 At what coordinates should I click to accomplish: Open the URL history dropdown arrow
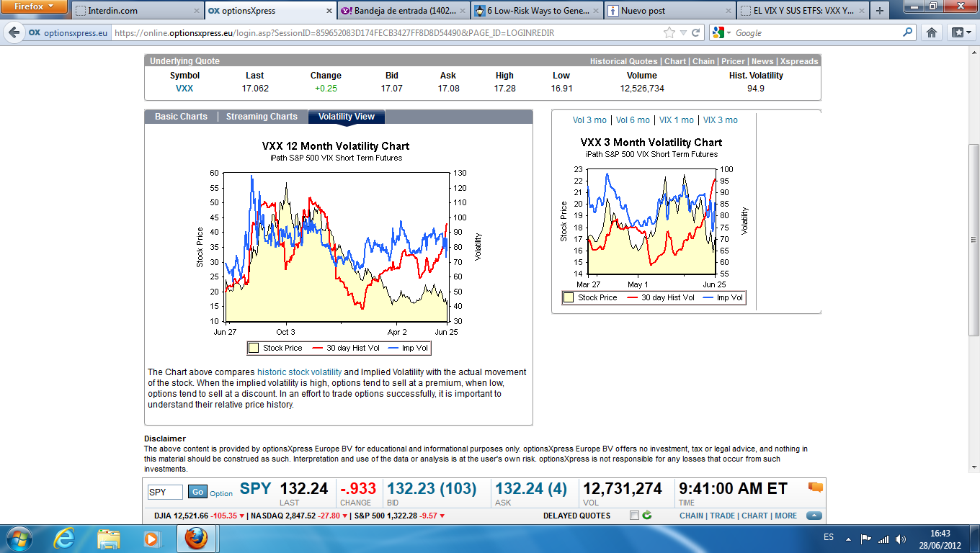click(684, 33)
